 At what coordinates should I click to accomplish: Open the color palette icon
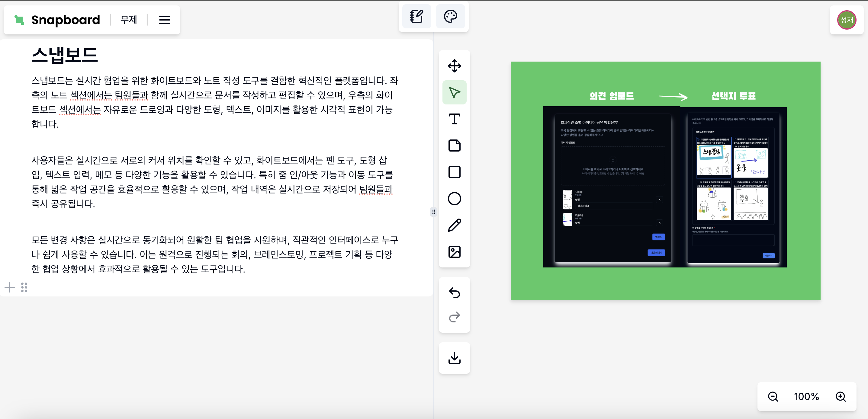(x=450, y=16)
